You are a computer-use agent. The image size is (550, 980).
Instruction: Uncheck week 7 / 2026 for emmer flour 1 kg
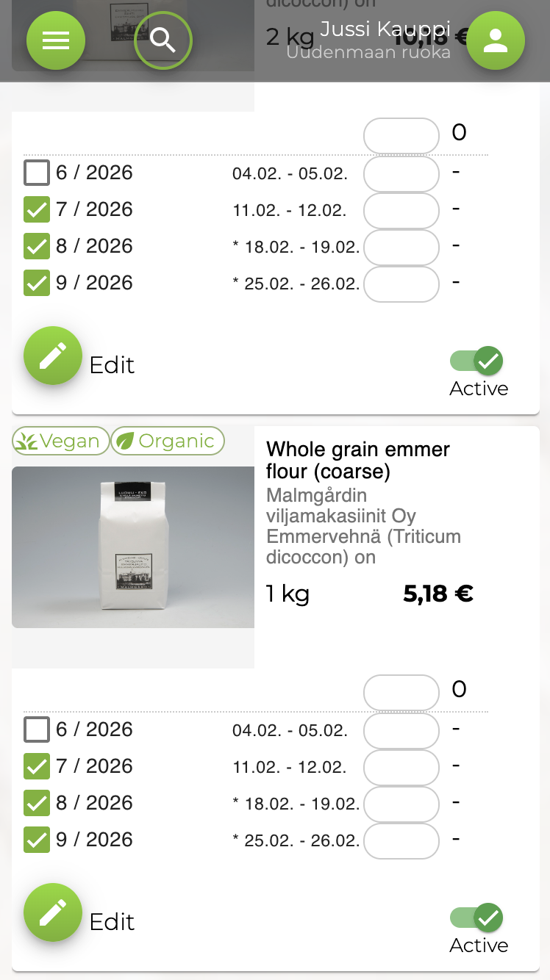click(x=37, y=766)
